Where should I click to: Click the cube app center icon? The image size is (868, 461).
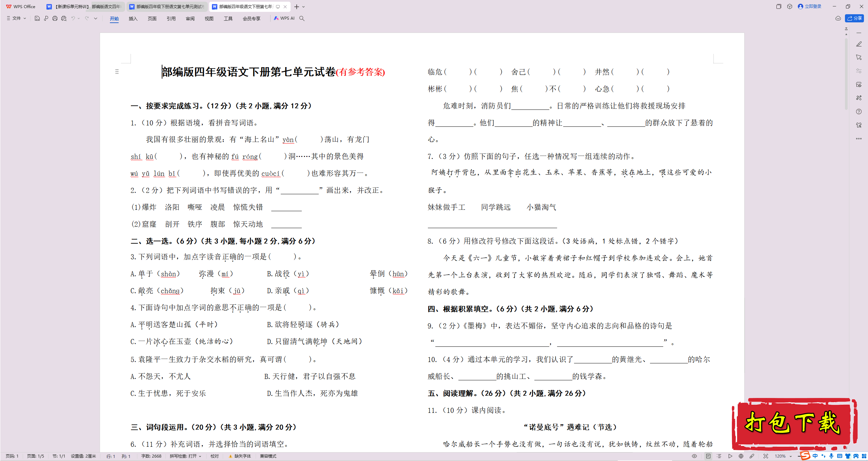pos(790,6)
